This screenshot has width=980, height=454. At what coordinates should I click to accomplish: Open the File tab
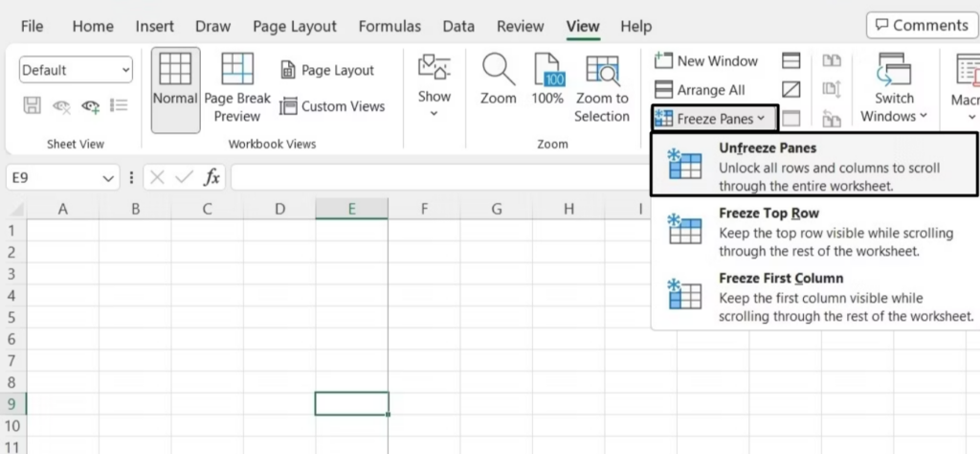[x=32, y=26]
